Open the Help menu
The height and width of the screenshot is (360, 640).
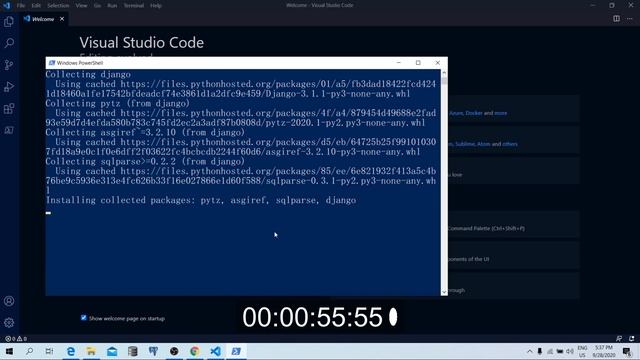point(156,5)
